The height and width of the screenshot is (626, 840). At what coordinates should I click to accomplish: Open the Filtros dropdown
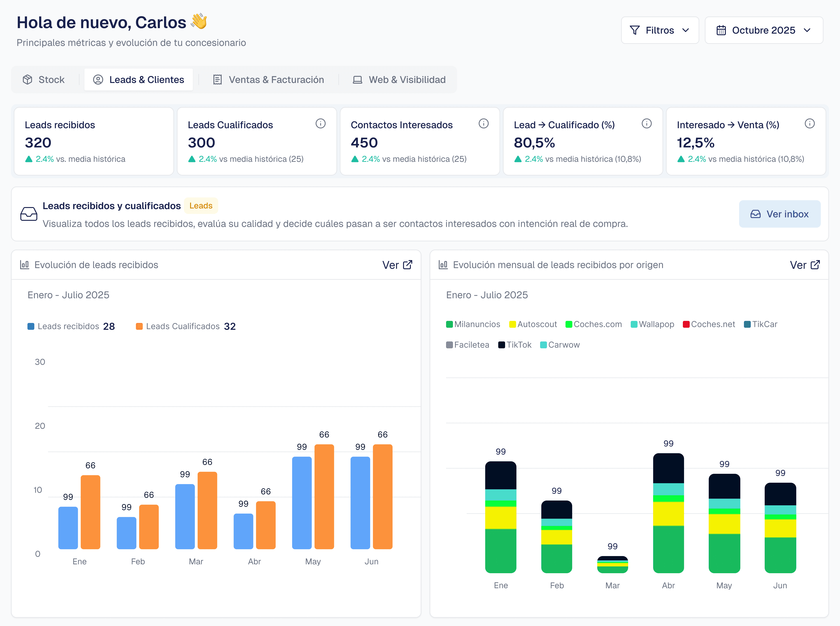(660, 30)
